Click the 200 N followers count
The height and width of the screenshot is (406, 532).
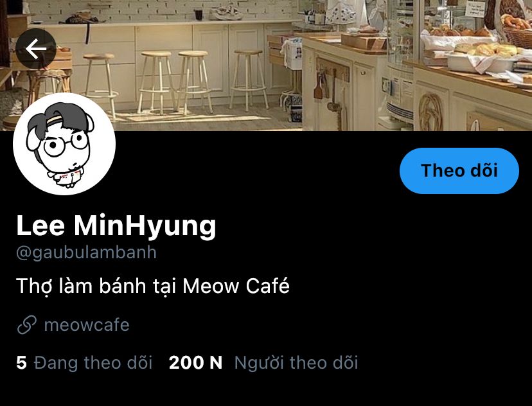(195, 362)
